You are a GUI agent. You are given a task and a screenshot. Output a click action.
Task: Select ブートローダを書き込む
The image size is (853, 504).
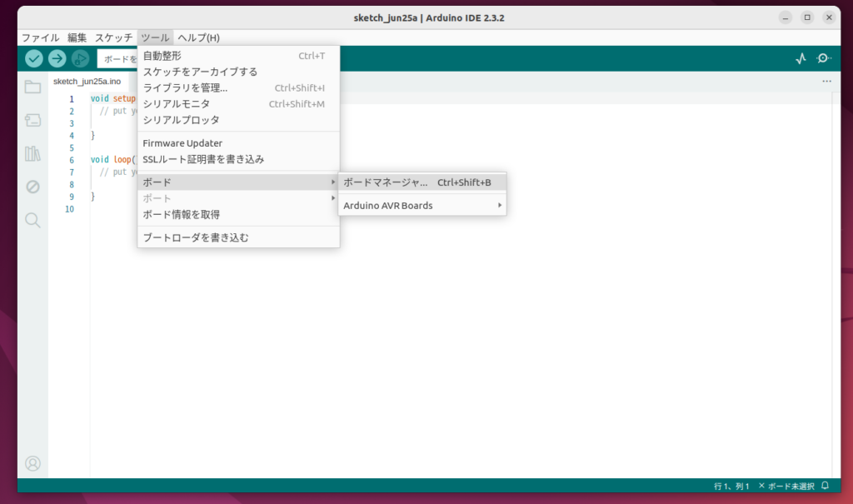point(238,238)
